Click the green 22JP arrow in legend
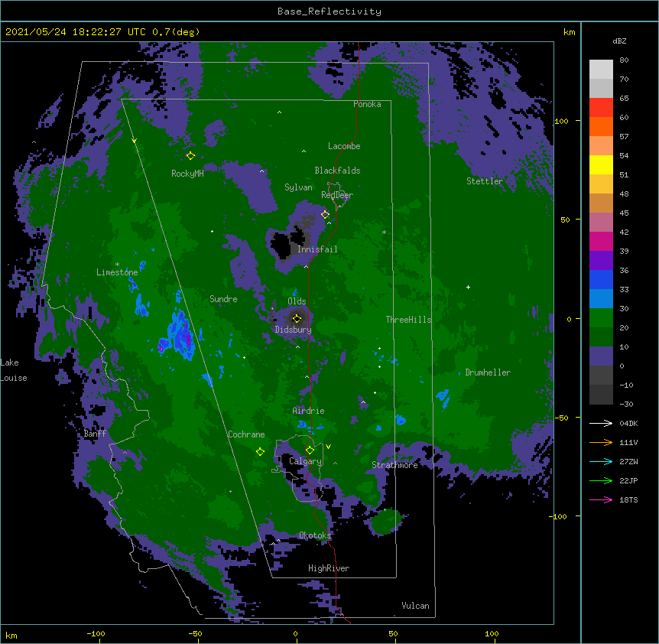659x644 pixels. [x=601, y=480]
